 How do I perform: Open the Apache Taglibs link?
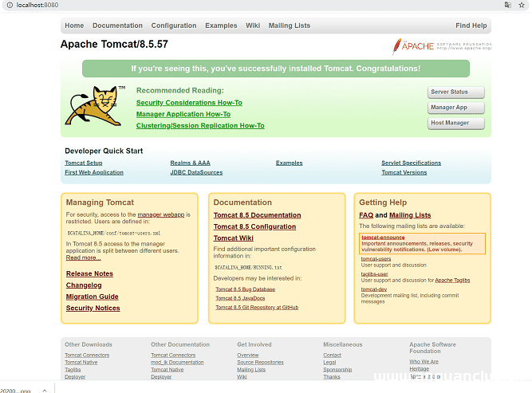pyautogui.click(x=452, y=281)
